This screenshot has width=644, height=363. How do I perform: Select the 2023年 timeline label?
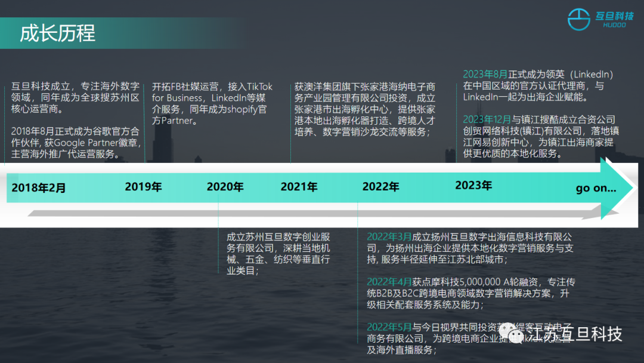pyautogui.click(x=473, y=186)
